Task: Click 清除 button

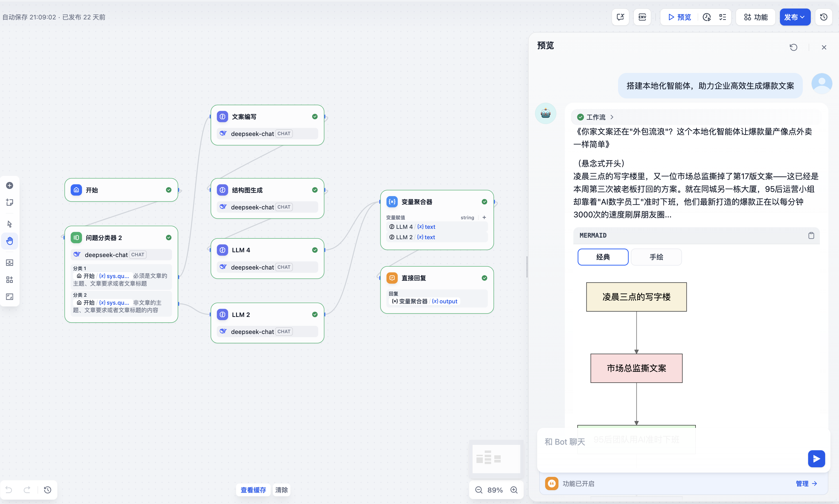Action: click(x=281, y=490)
